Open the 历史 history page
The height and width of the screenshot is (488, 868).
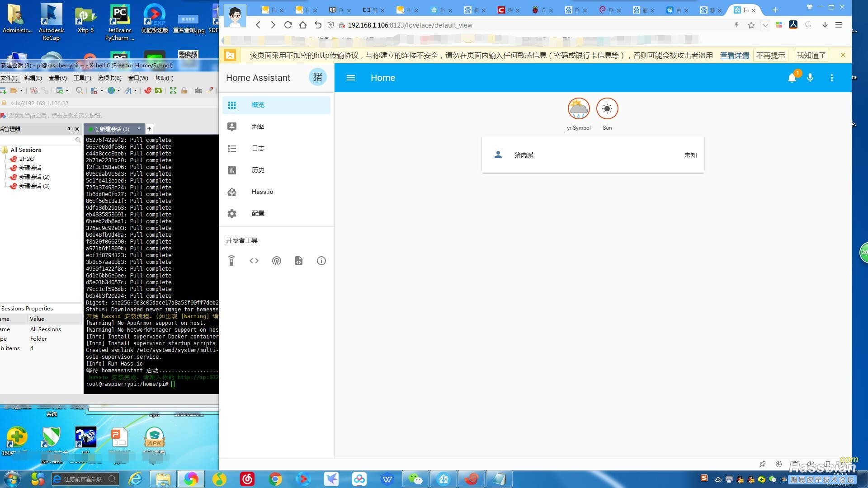click(276, 170)
